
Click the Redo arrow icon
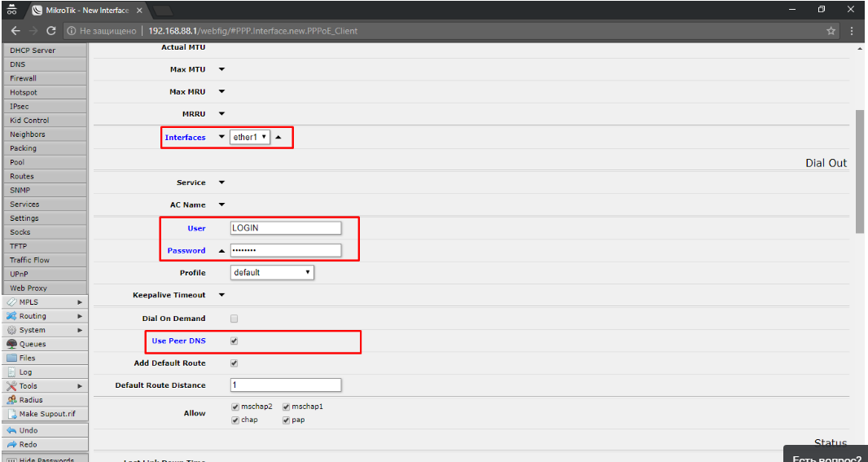point(11,444)
